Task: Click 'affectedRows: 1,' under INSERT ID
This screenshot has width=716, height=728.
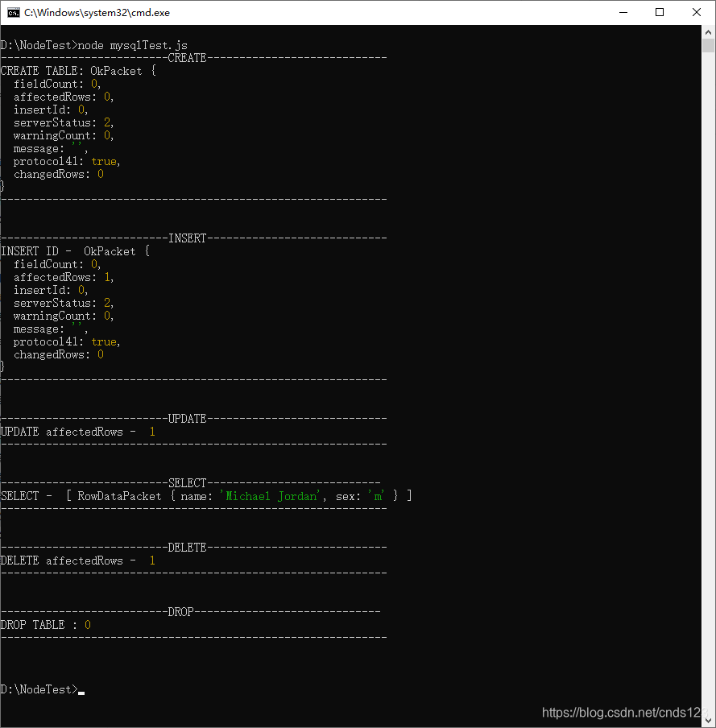Action: pyautogui.click(x=64, y=277)
